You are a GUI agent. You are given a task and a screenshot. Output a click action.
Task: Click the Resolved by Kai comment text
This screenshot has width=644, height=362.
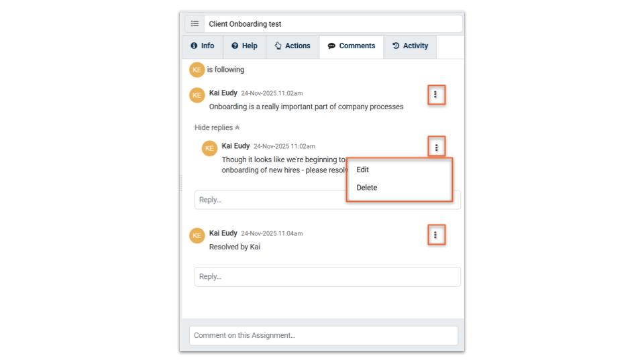pyautogui.click(x=235, y=247)
